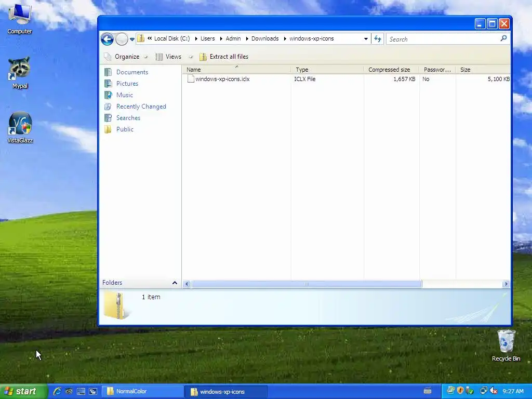Show hidden path levels via double chevron
This screenshot has height=399, width=532.
coord(150,38)
